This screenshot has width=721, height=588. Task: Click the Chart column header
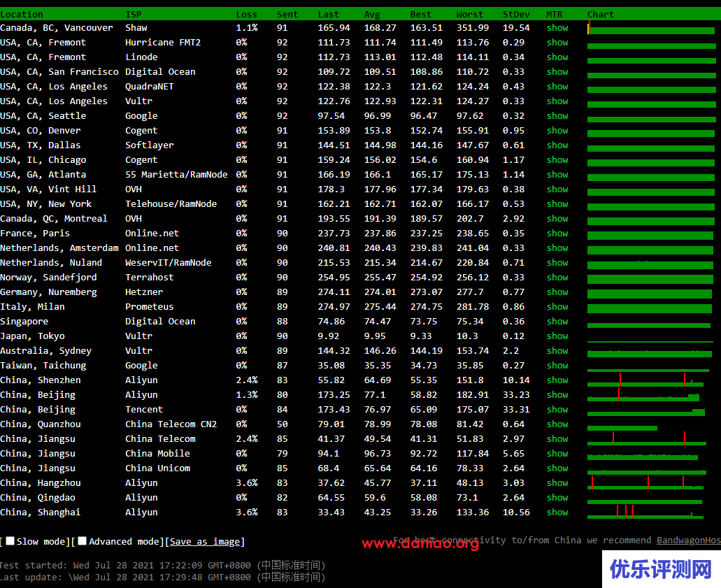tap(601, 14)
